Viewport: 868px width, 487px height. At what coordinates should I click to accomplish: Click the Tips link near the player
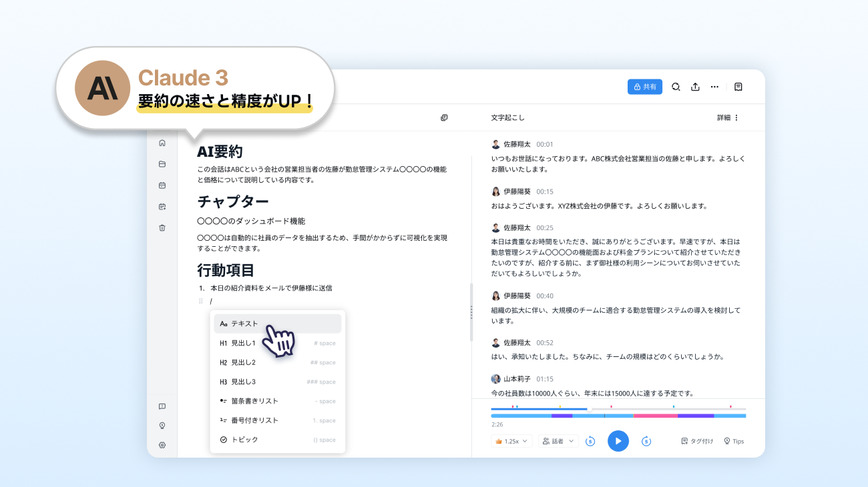pos(733,440)
